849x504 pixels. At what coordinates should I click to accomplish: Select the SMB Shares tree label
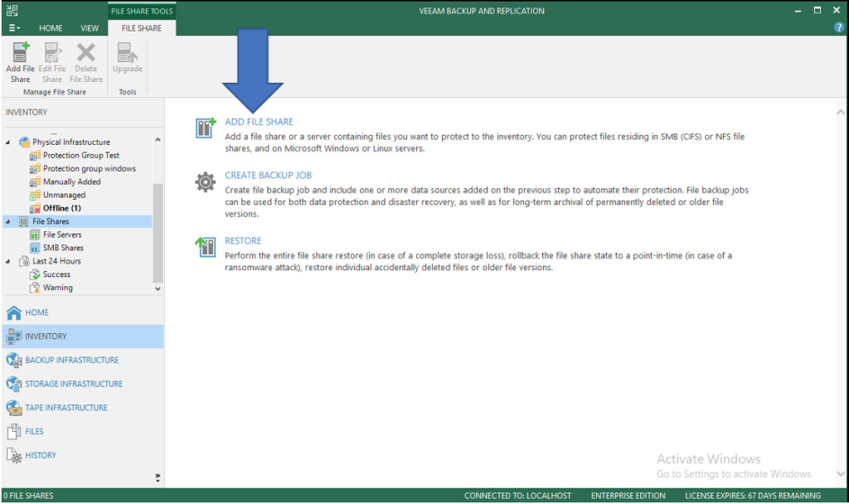(63, 248)
